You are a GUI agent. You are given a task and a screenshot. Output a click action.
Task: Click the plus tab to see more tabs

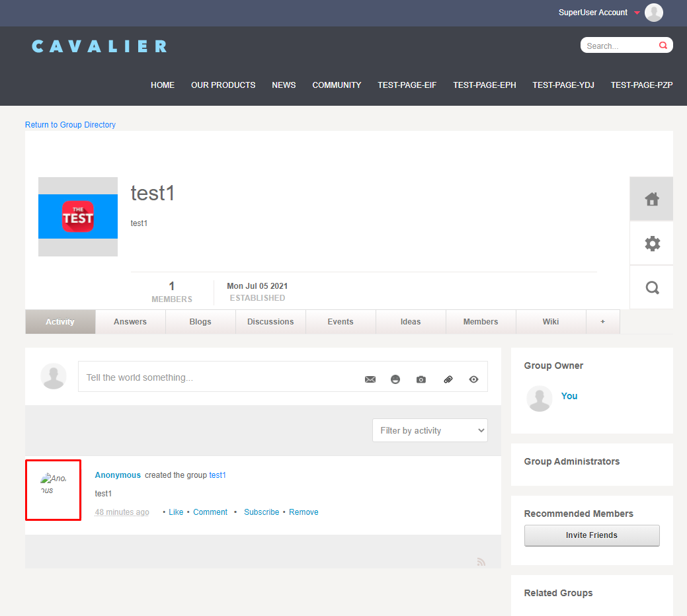tap(602, 321)
